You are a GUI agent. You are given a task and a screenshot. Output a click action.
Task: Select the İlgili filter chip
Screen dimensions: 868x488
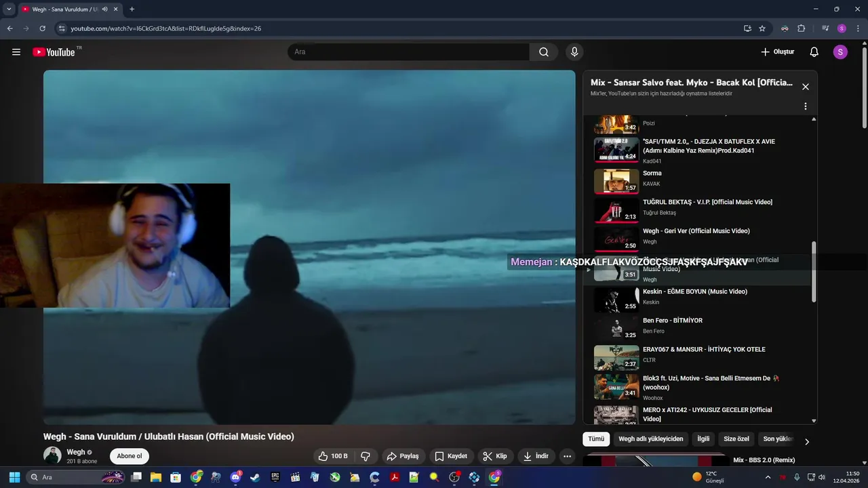(703, 439)
